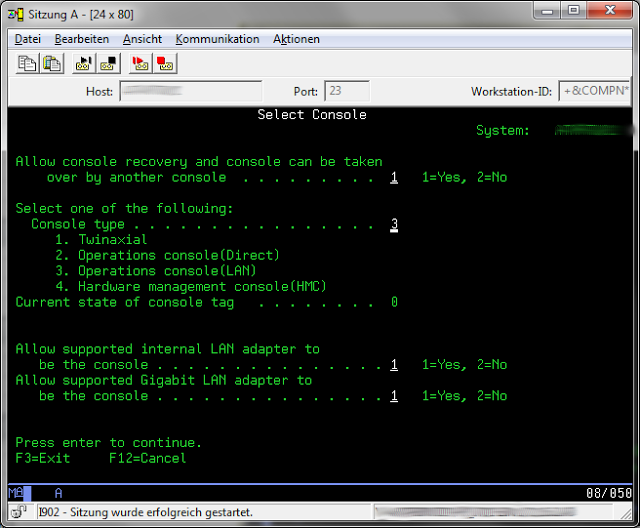
Task: Click the black stop macro icon
Action: (x=107, y=64)
